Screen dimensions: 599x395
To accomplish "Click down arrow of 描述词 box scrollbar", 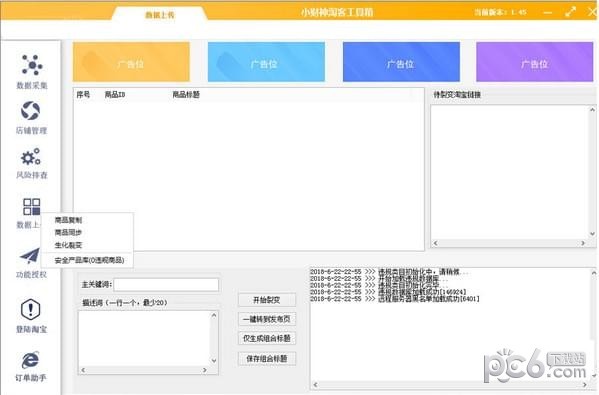I will click(x=214, y=361).
